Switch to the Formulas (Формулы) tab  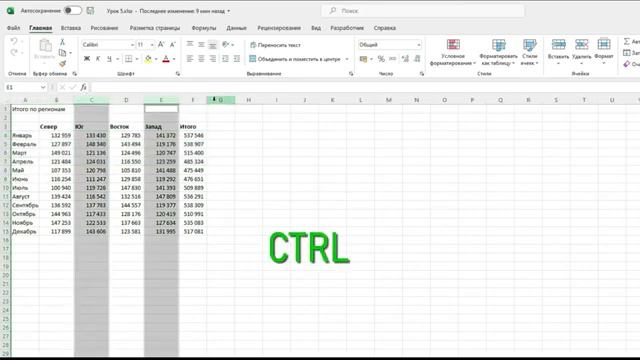(204, 28)
